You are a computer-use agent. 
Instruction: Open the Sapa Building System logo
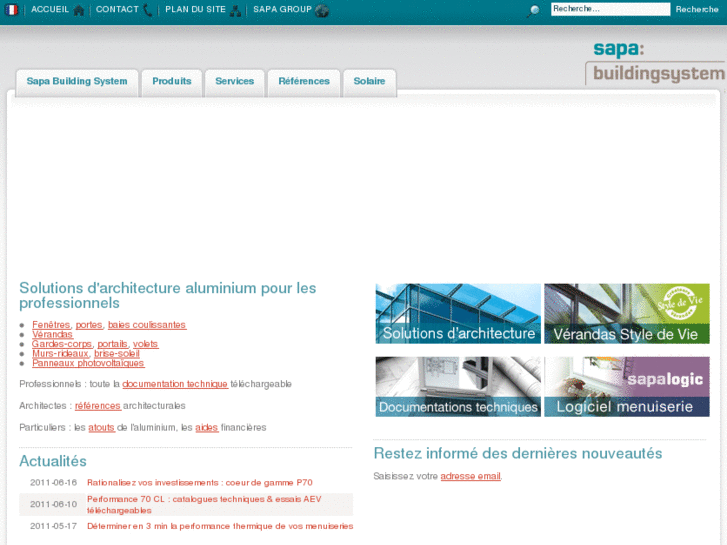click(x=656, y=63)
